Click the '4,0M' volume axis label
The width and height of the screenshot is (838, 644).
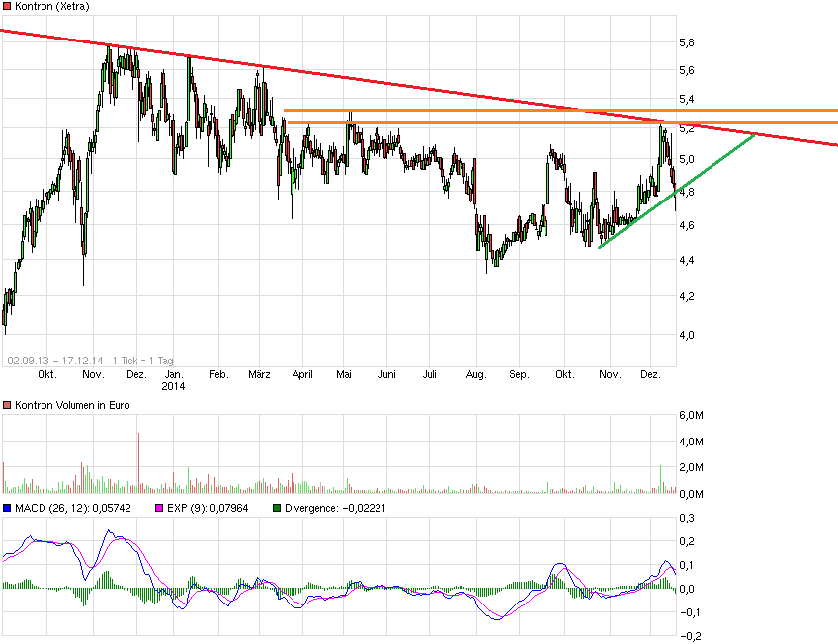[691, 442]
